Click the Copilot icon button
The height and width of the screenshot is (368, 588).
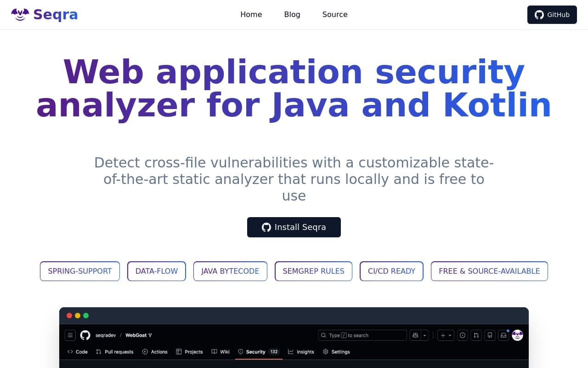coord(415,335)
